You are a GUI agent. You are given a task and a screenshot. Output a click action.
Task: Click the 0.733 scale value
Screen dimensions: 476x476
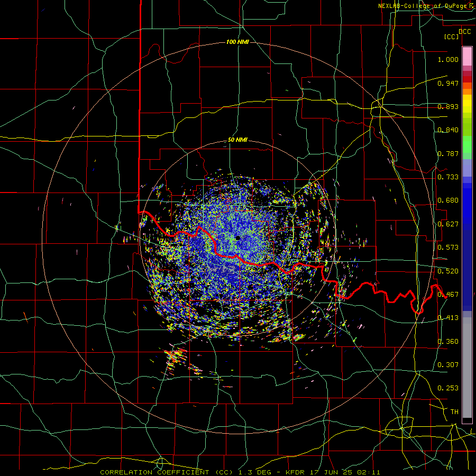[x=448, y=177]
